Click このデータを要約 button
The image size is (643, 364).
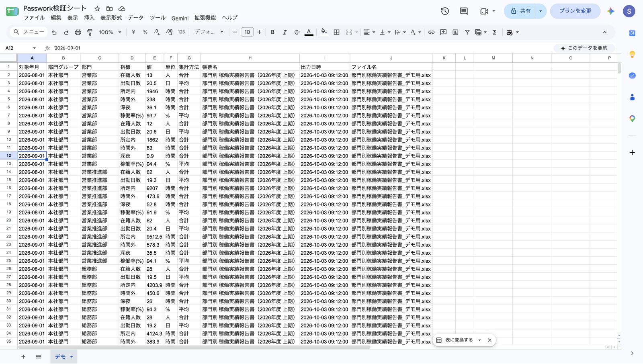[x=584, y=48]
